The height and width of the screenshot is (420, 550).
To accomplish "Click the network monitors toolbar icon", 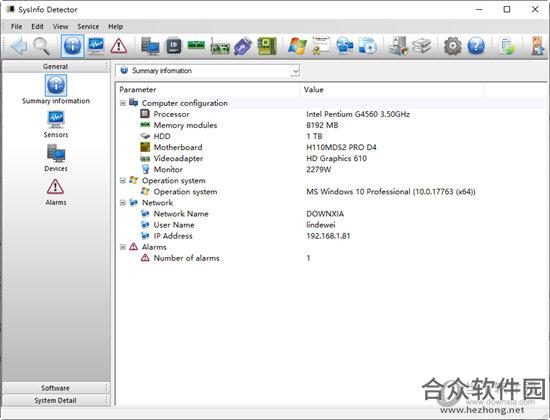I will click(344, 46).
